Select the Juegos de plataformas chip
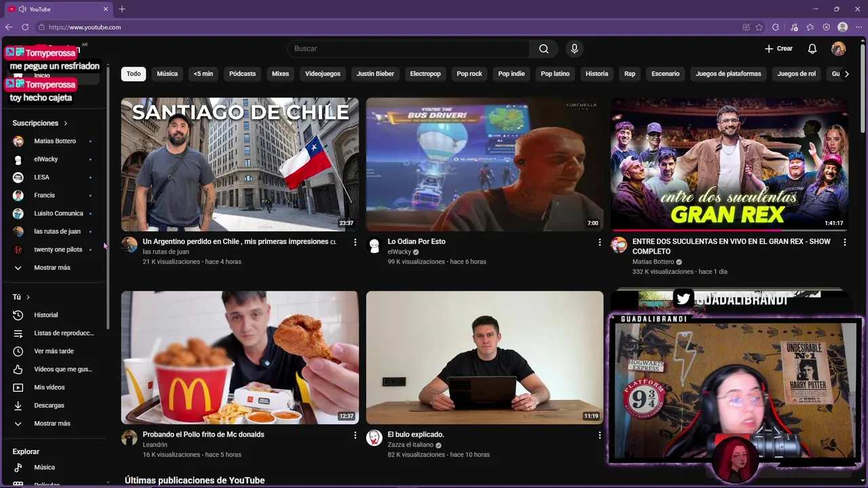This screenshot has width=868, height=488. tap(728, 74)
